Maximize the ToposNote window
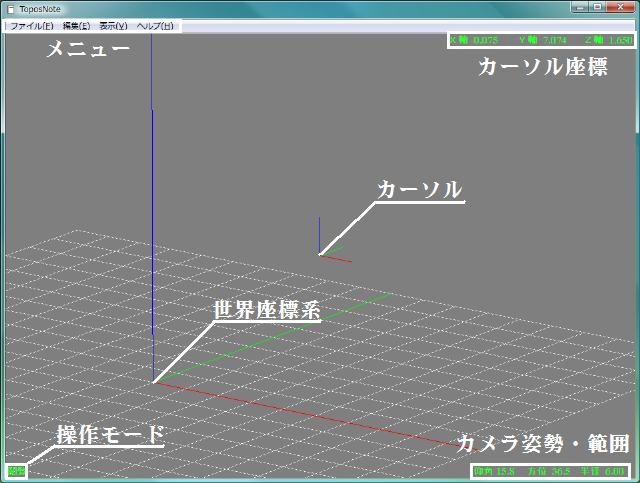This screenshot has width=640, height=483. (597, 7)
